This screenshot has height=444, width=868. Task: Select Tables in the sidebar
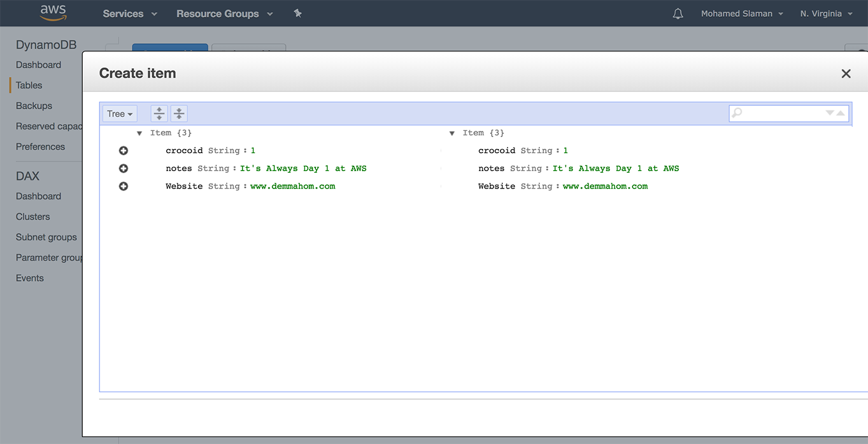(29, 85)
